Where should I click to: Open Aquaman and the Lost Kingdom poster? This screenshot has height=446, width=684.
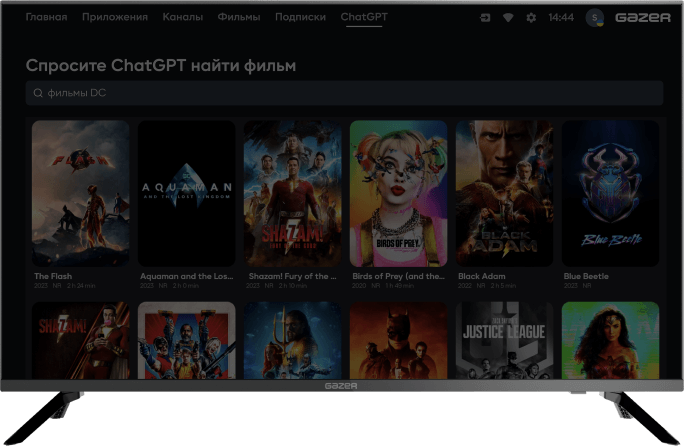click(186, 193)
